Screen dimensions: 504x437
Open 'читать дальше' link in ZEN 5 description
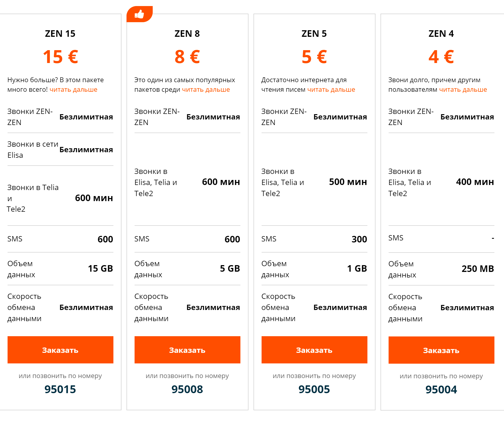pyautogui.click(x=331, y=89)
